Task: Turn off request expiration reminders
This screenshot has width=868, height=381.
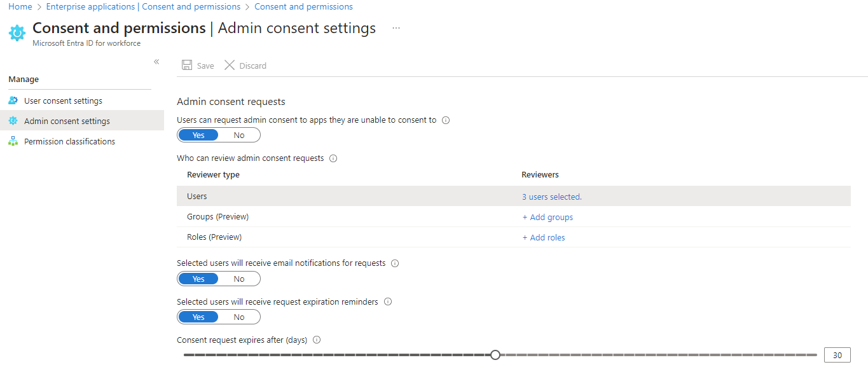Action: point(239,317)
